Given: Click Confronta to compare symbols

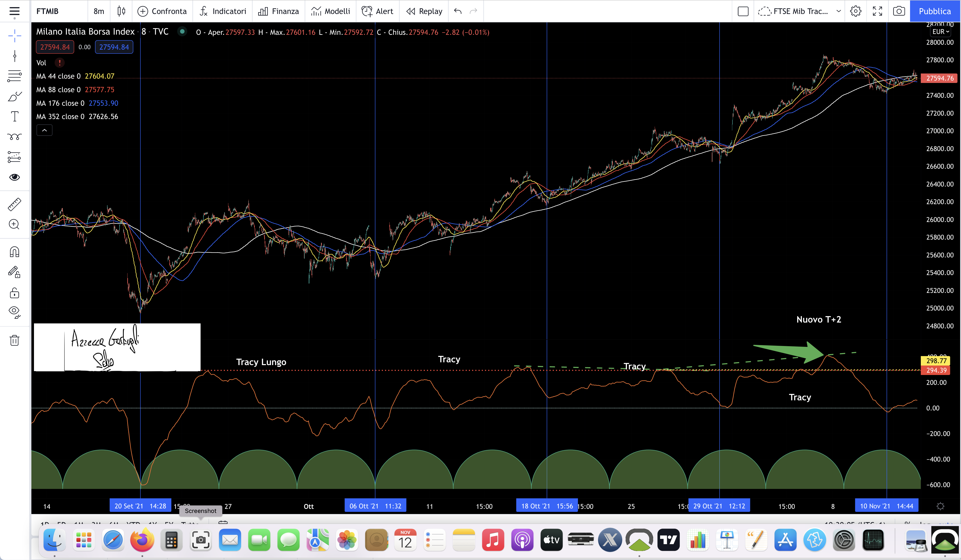Looking at the screenshot, I should [x=163, y=11].
